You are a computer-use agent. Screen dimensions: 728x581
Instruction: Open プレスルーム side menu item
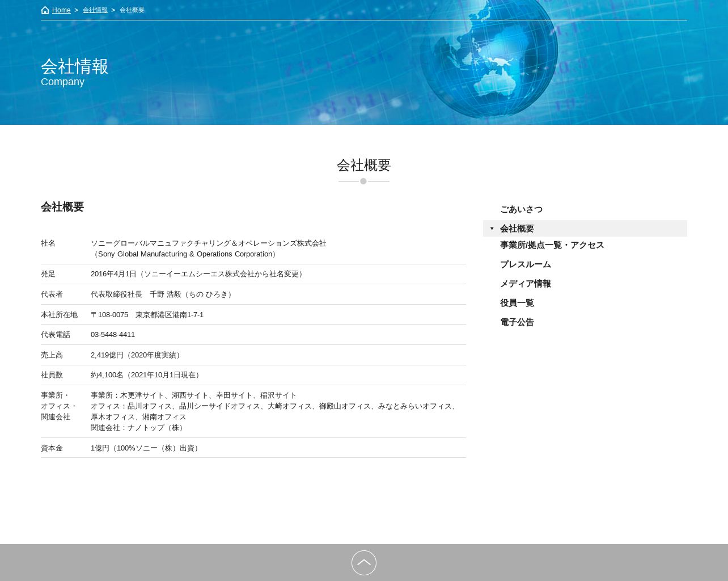(x=526, y=264)
